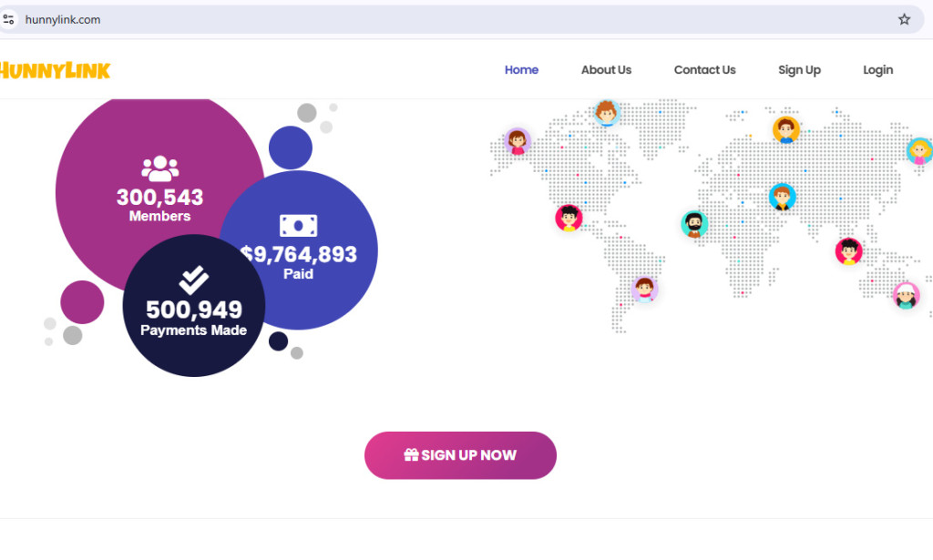Click the HunnyLink logo
933x560 pixels.
[x=55, y=70]
